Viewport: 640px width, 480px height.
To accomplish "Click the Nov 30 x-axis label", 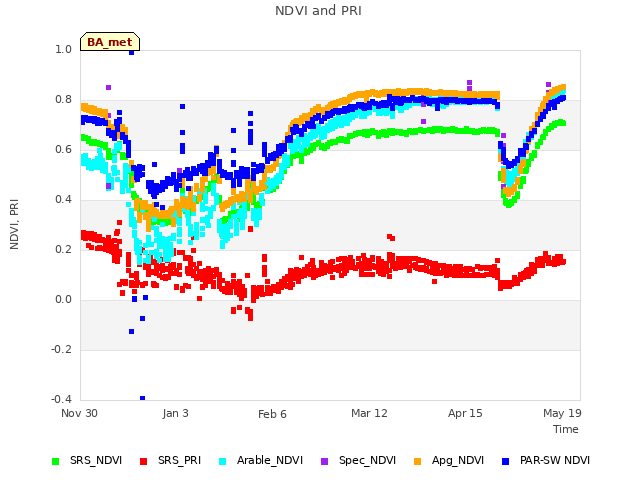I will (79, 413).
